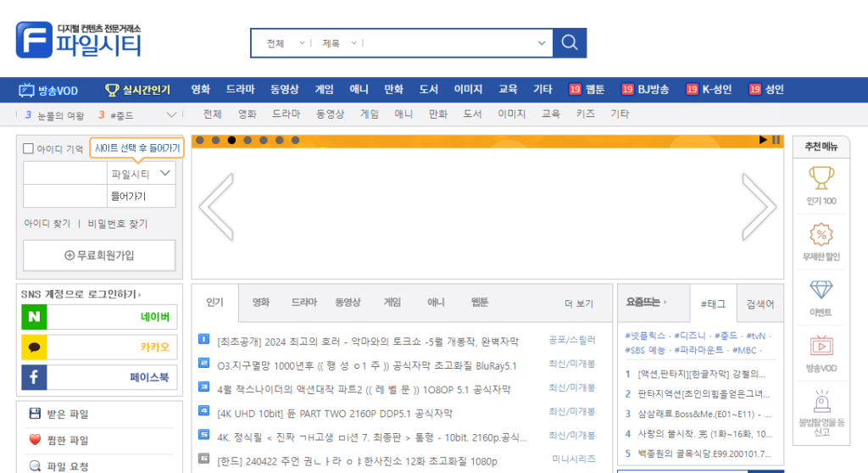Open the unlimited discount percent icon
868x473 pixels.
(x=821, y=240)
